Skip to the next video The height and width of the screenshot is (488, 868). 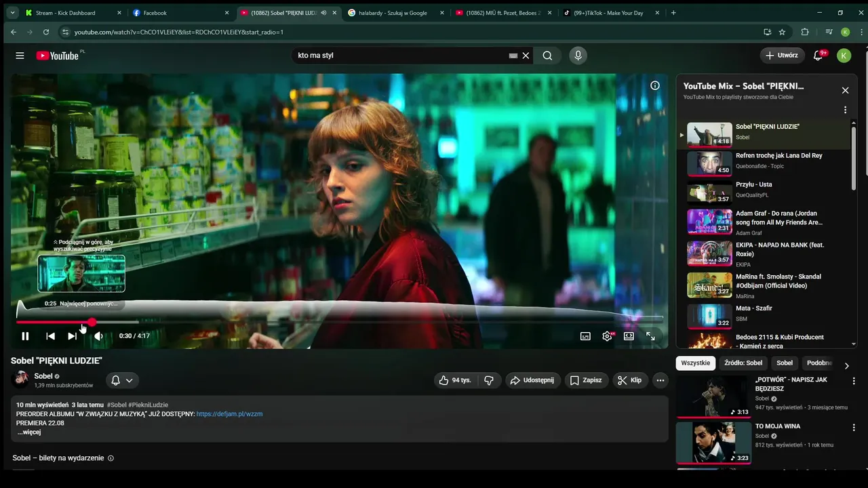(72, 336)
